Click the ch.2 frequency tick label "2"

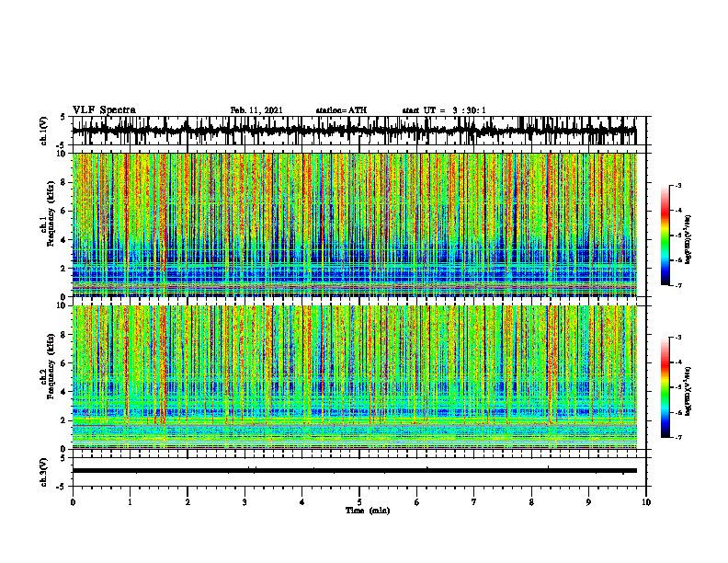(64, 420)
